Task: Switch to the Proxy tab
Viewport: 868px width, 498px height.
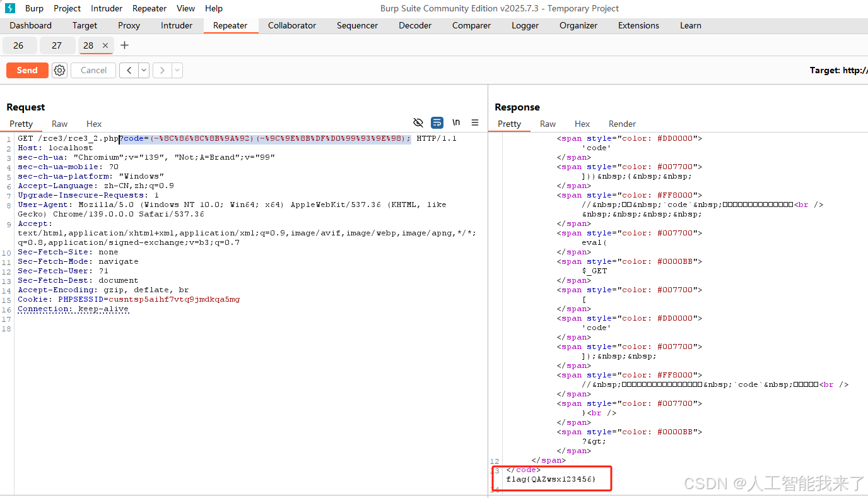Action: [x=129, y=25]
